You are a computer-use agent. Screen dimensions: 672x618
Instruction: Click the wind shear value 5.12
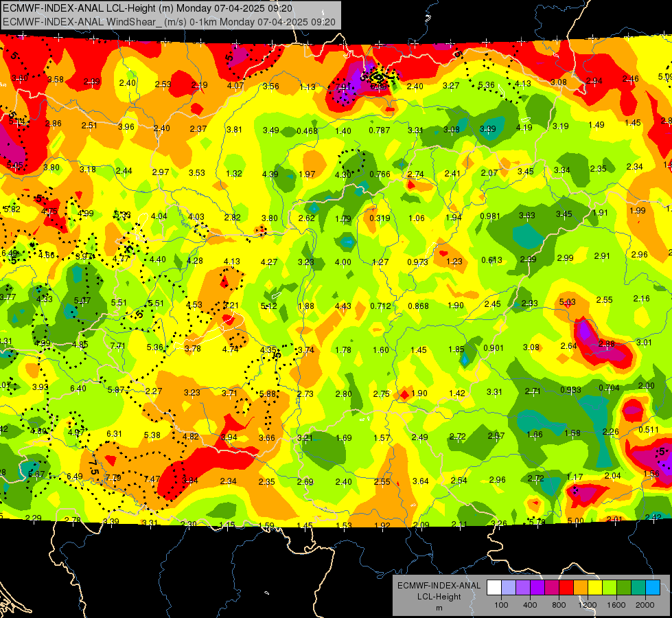268,306
